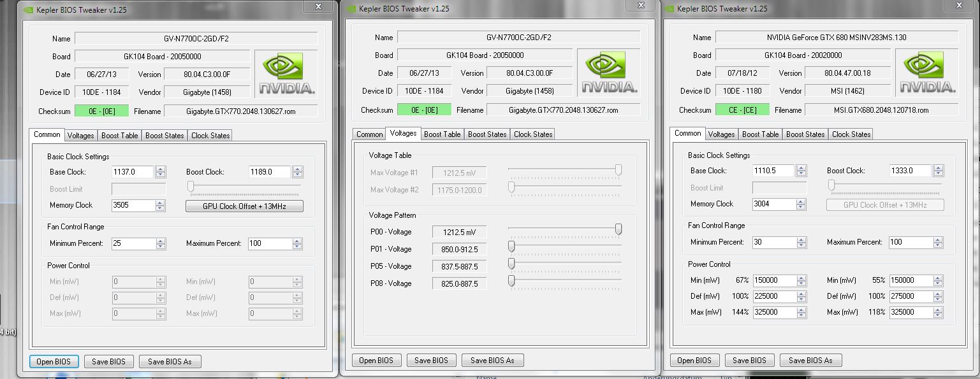Viewport: 980px width, 379px height.
Task: Click Boost Clock stepper 1333.0 in right window
Action: point(939,171)
